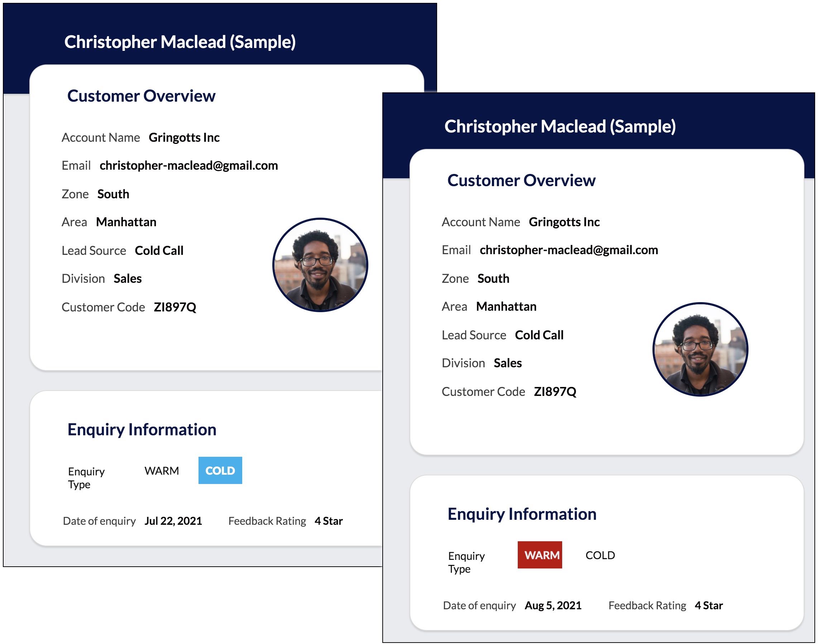Image resolution: width=818 pixels, height=644 pixels.
Task: Click the Gringotts Inc account name
Action: click(185, 137)
